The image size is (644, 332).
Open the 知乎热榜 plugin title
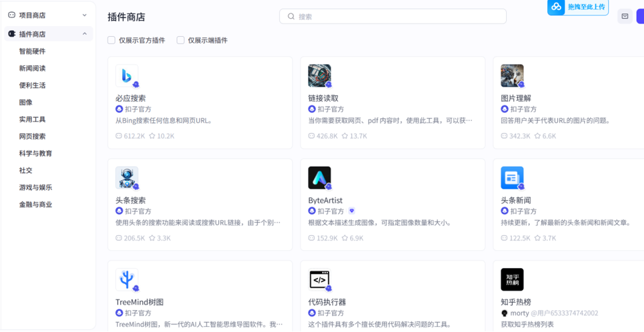click(516, 302)
